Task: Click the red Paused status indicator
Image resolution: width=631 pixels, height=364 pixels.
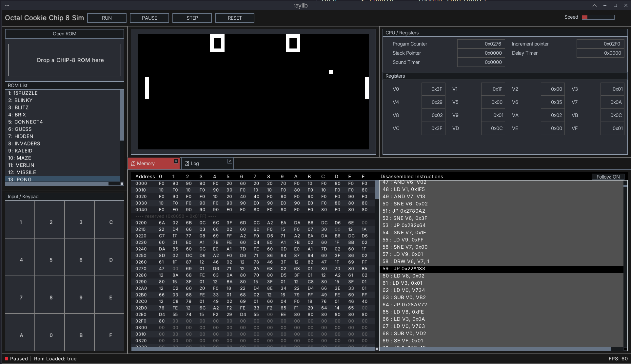Action: point(7,359)
